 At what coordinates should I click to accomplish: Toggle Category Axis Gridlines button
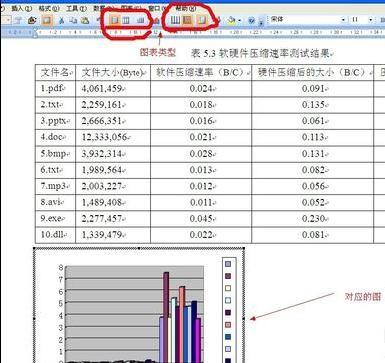coord(175,20)
